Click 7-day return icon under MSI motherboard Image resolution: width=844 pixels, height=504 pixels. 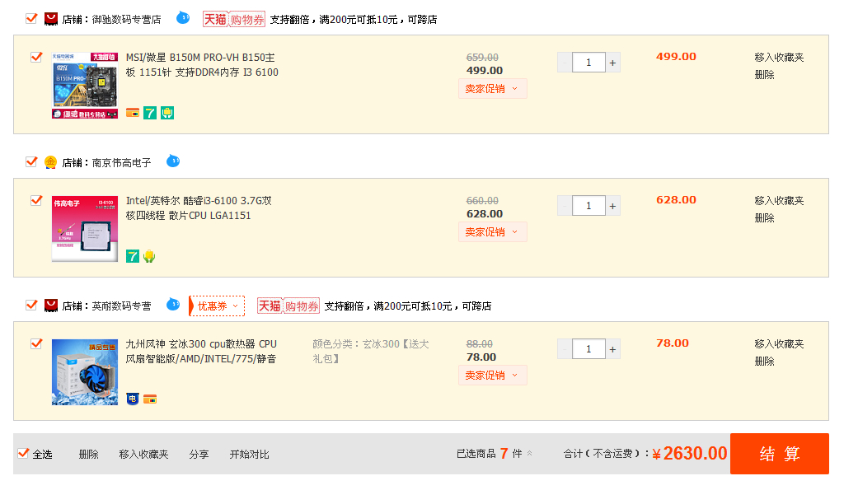(x=150, y=113)
